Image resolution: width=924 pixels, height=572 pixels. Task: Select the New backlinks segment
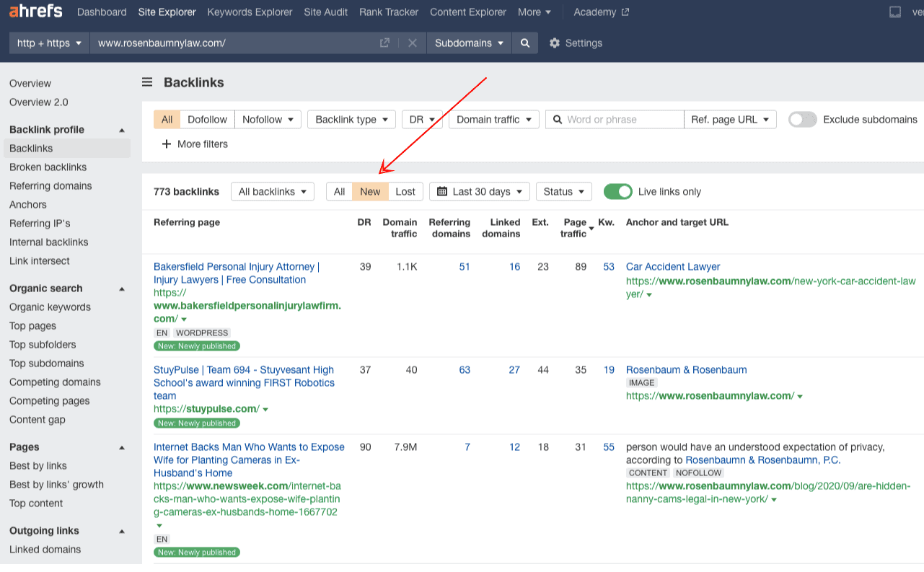tap(370, 192)
